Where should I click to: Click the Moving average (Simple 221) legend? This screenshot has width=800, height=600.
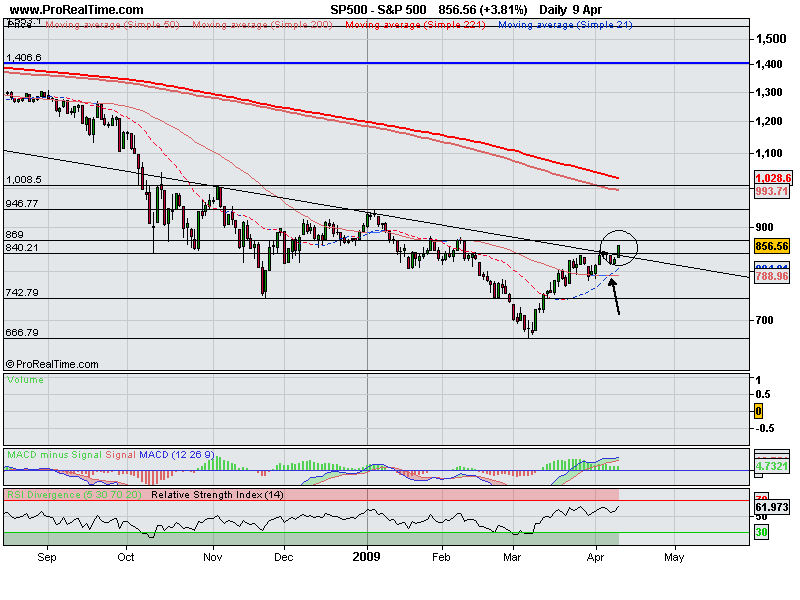415,24
